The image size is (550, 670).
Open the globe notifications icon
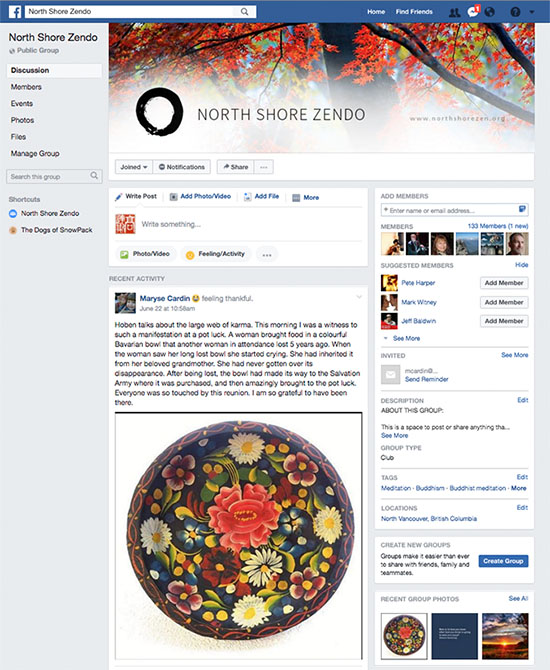point(490,12)
